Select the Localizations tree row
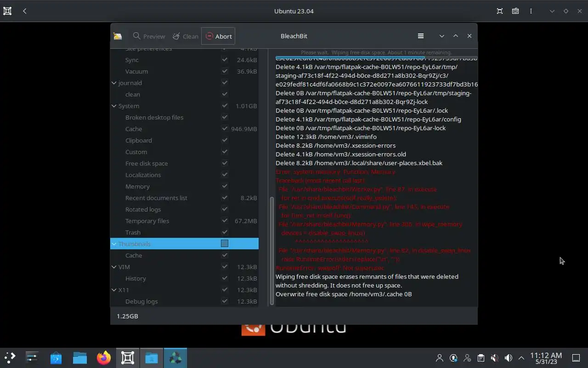The height and width of the screenshot is (368, 588). 184,175
